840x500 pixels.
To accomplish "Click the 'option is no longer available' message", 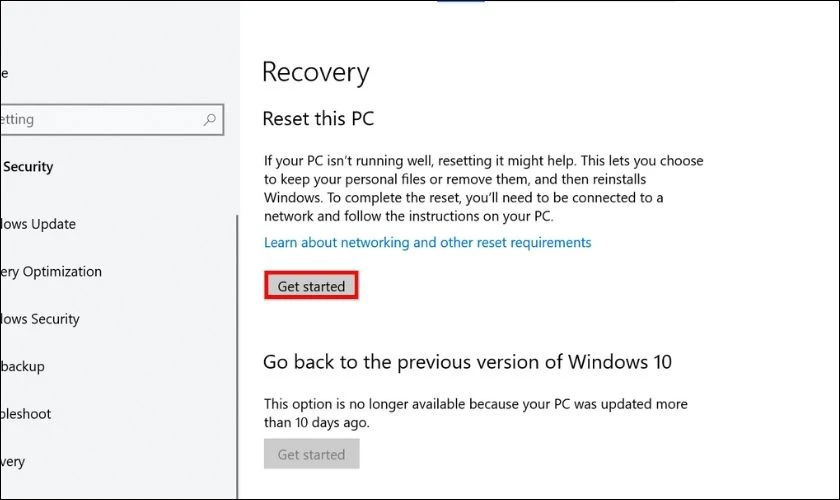I will [x=475, y=413].
